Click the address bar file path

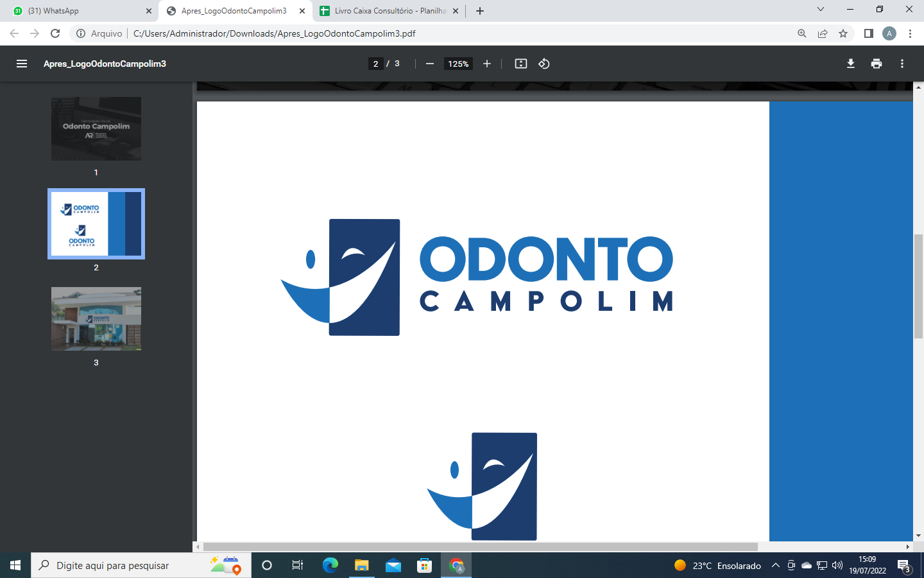(275, 33)
